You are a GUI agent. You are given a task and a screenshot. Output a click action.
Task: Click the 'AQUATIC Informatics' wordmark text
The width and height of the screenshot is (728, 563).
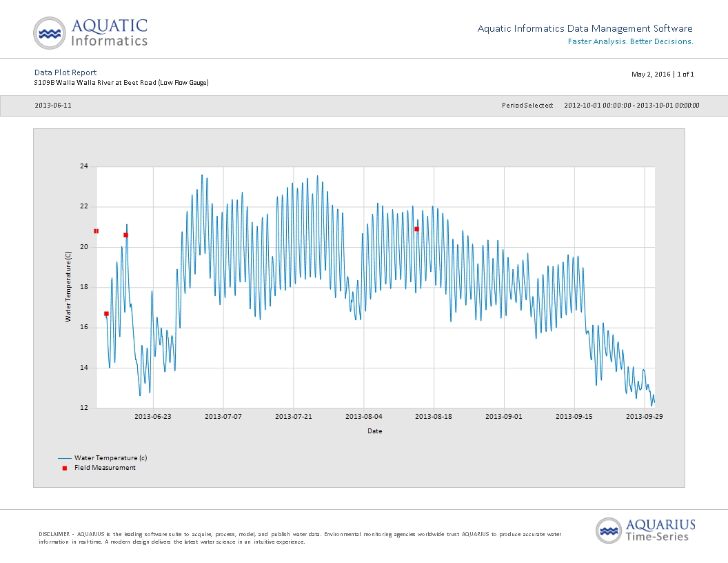(110, 33)
